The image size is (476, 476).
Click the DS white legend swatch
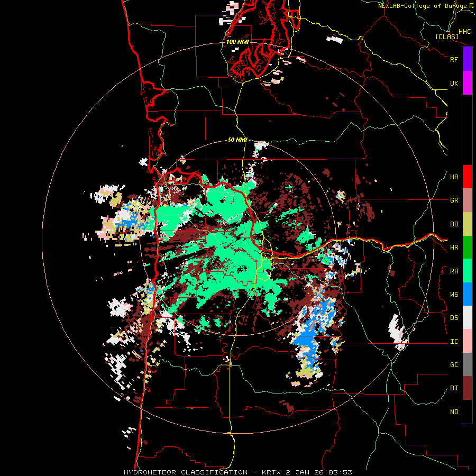click(467, 317)
